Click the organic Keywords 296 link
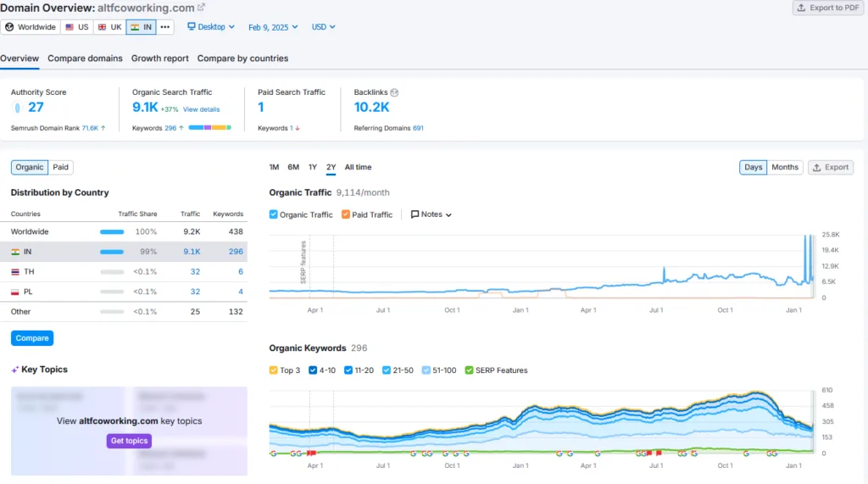 coord(170,128)
